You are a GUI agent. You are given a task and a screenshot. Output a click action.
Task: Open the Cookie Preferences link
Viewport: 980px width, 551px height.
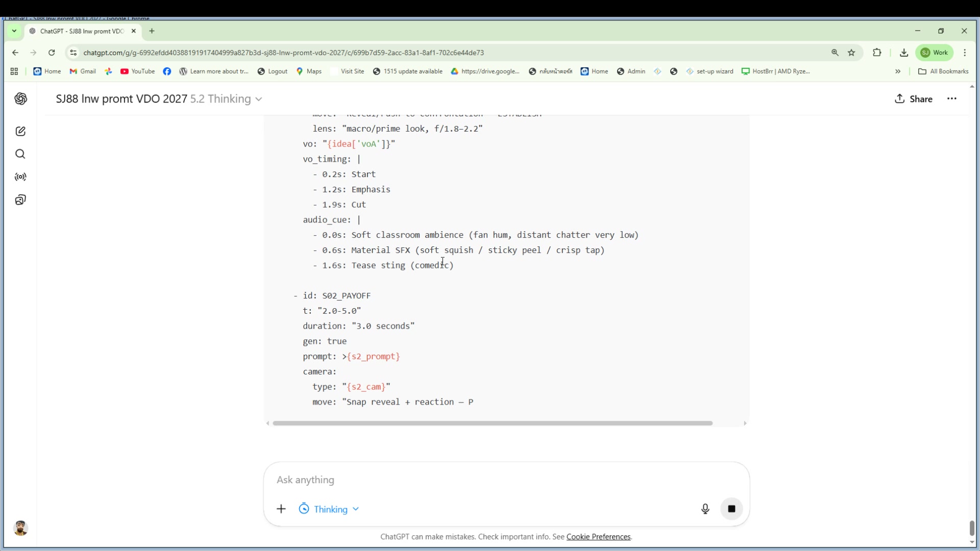(598, 537)
